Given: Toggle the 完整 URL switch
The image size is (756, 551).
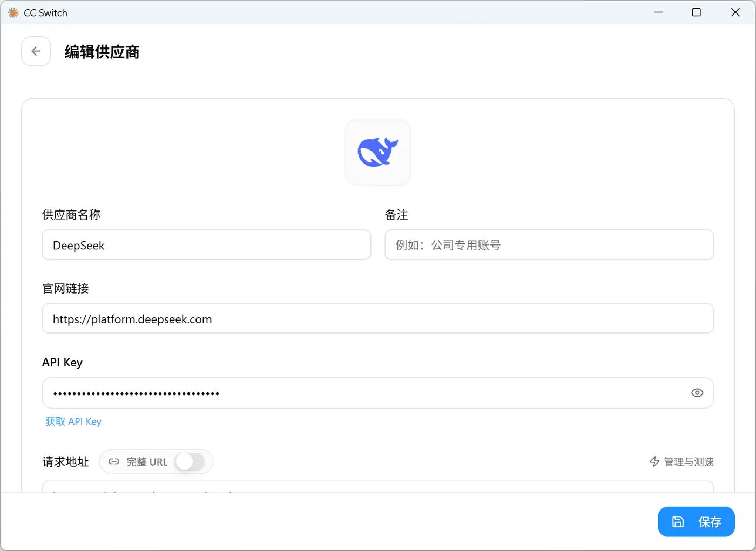Looking at the screenshot, I should [190, 462].
